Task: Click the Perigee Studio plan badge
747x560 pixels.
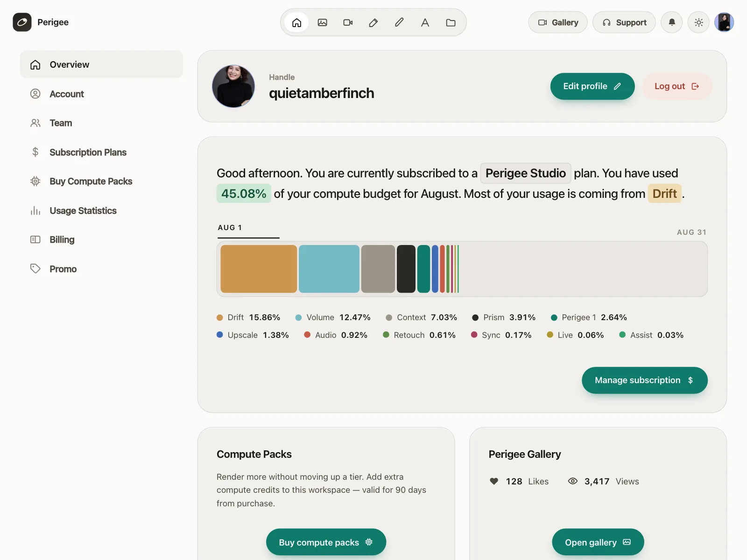Action: tap(526, 173)
